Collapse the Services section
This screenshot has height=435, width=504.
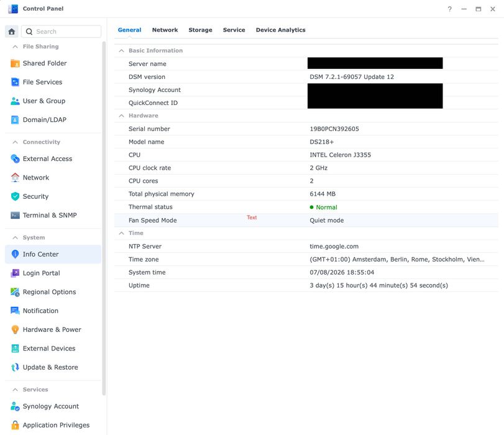15,390
